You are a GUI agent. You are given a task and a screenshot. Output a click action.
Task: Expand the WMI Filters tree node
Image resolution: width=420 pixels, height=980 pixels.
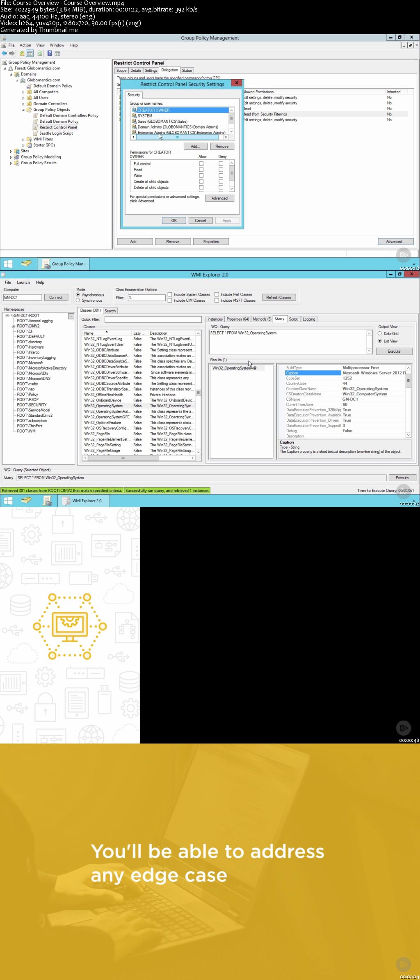[23, 139]
